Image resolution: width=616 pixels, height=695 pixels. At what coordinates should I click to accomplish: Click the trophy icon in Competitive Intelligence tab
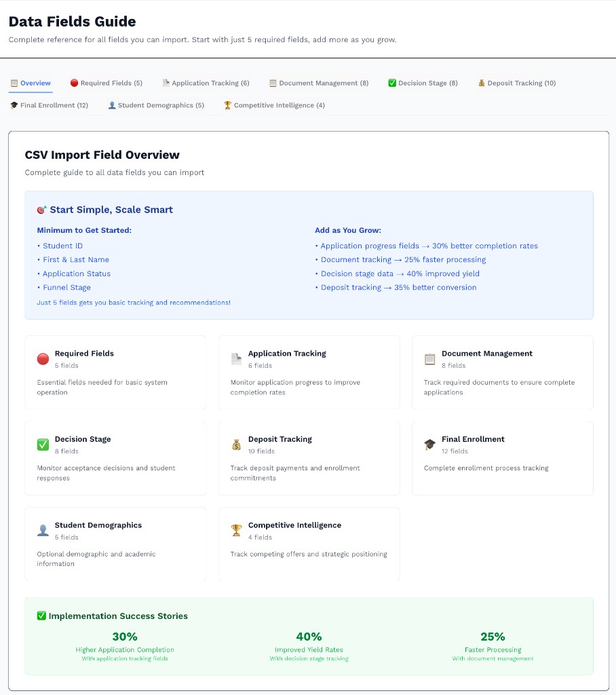pyautogui.click(x=227, y=105)
